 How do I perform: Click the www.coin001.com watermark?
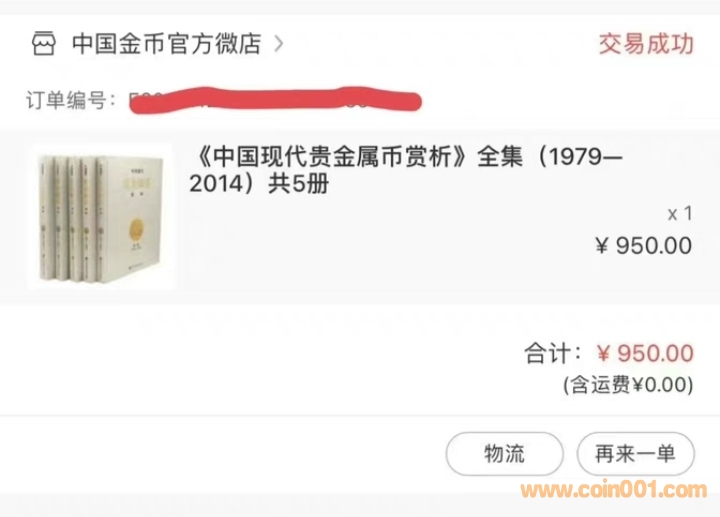[x=613, y=490]
